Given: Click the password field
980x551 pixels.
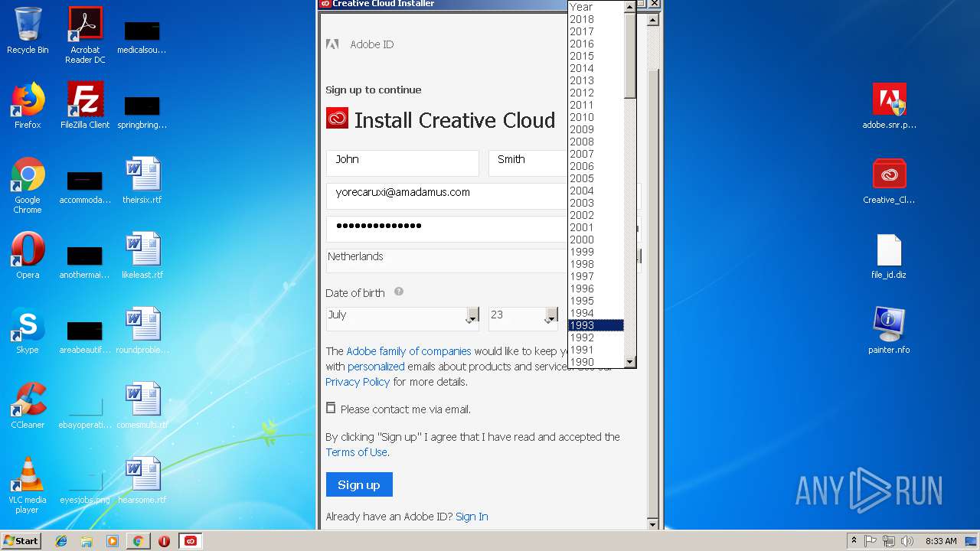Looking at the screenshot, I should tap(446, 229).
